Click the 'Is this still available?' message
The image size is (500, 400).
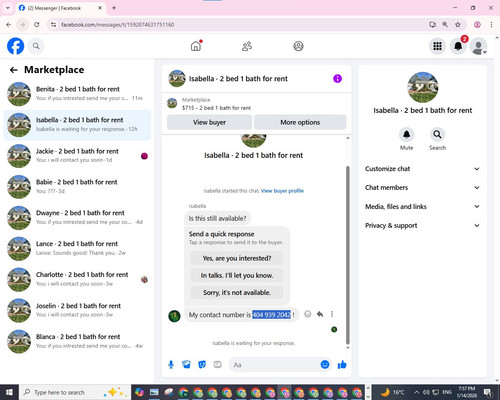tap(217, 218)
